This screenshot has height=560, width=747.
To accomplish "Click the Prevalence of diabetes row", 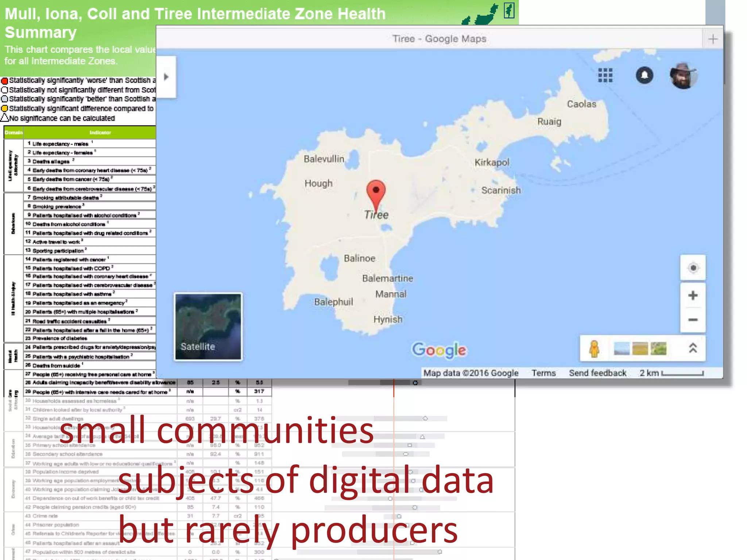I will tap(90, 338).
